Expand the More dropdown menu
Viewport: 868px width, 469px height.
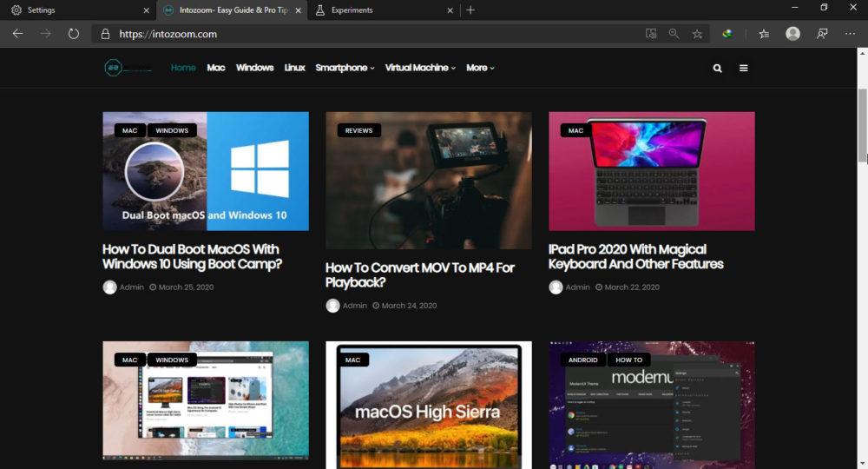pyautogui.click(x=480, y=68)
